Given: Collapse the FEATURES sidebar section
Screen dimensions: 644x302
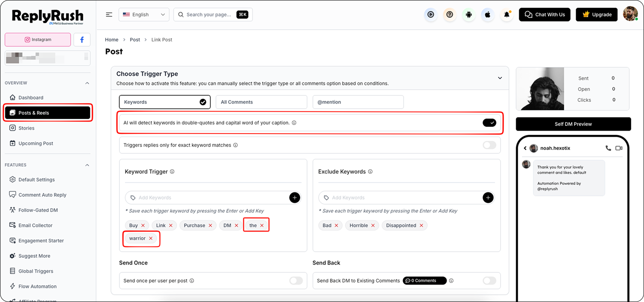Looking at the screenshot, I should [87, 165].
